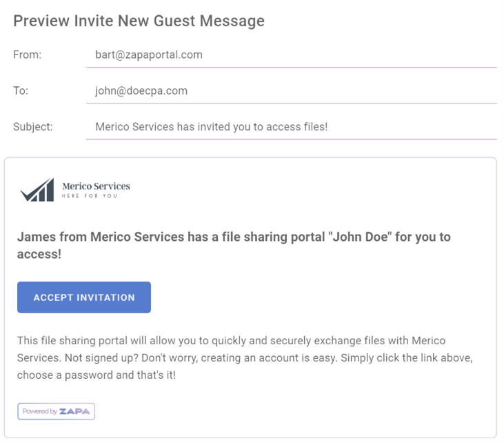Click the From: label

point(28,55)
